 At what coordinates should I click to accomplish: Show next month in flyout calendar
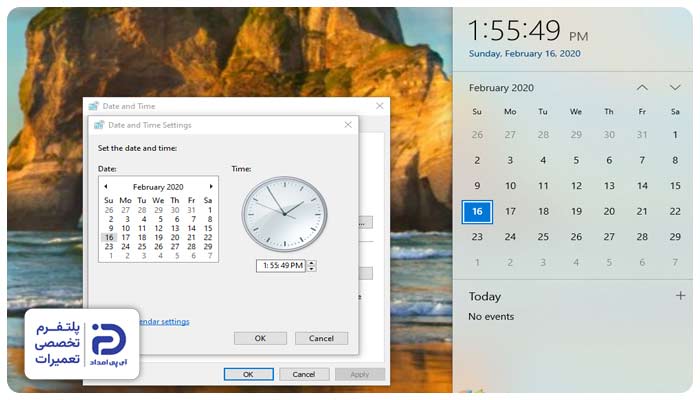click(x=675, y=88)
